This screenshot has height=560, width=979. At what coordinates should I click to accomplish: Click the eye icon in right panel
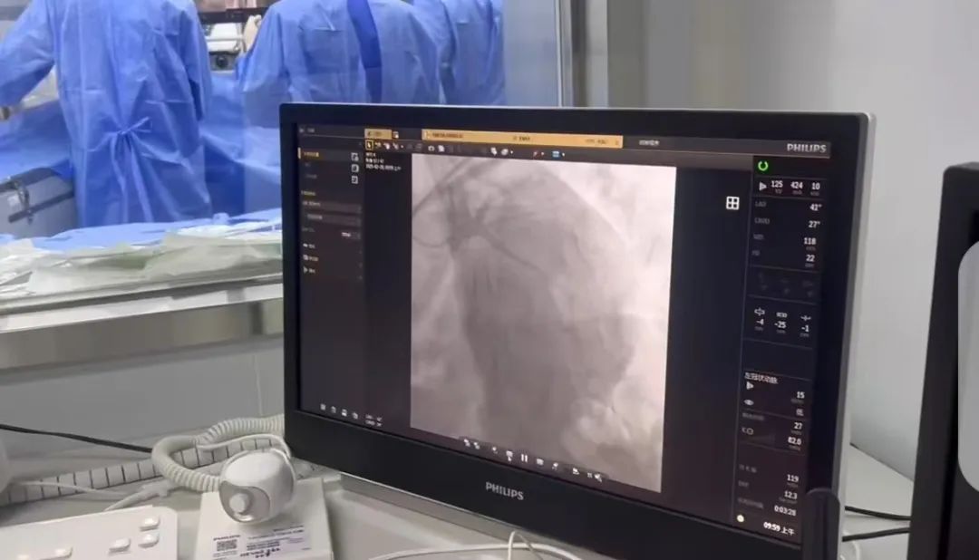coord(749,401)
